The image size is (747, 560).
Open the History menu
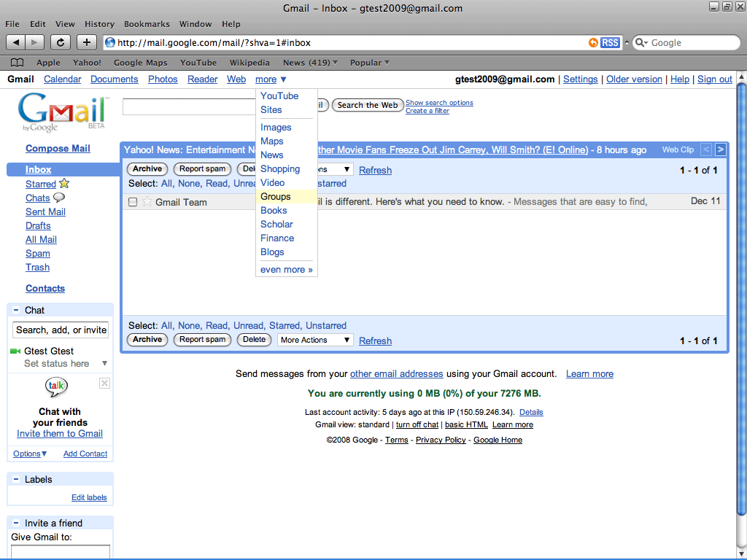click(x=99, y=24)
